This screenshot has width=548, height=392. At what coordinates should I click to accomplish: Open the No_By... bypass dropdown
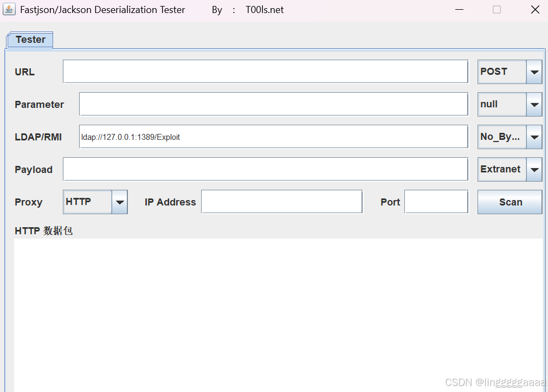coord(510,137)
